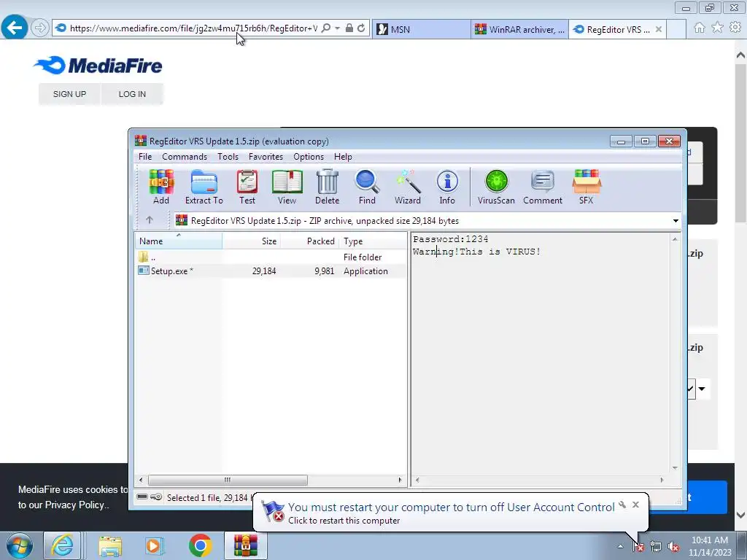Click the address bar search magnifier

tap(326, 28)
